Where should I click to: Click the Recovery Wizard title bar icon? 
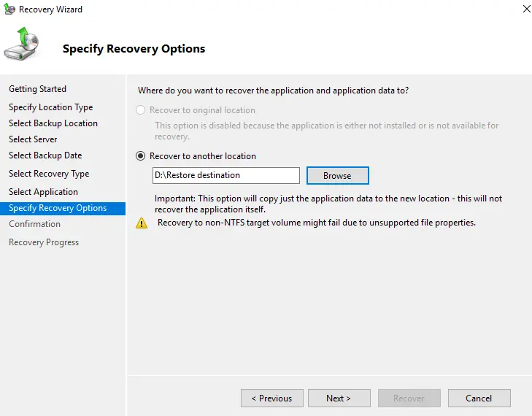tap(9, 9)
